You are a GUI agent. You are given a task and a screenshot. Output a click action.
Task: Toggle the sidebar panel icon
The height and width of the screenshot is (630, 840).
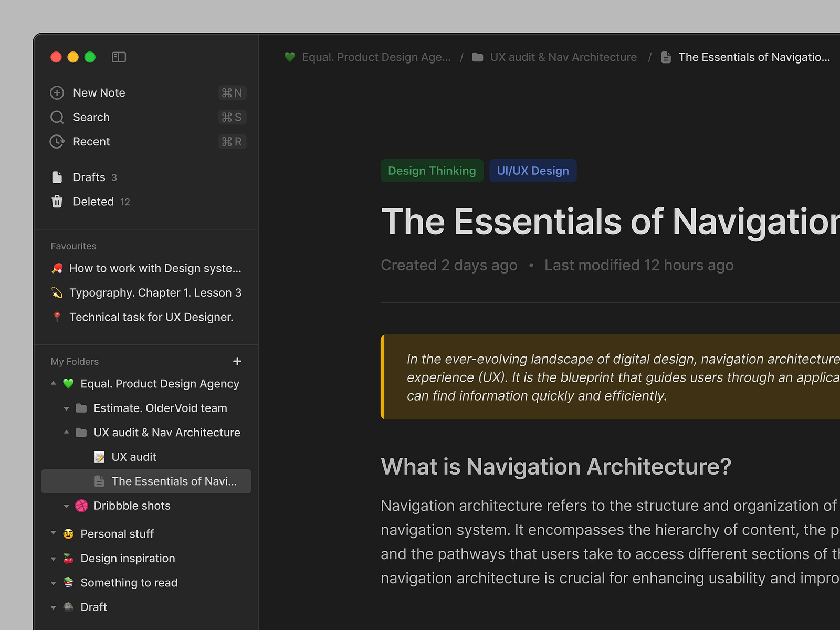(119, 57)
